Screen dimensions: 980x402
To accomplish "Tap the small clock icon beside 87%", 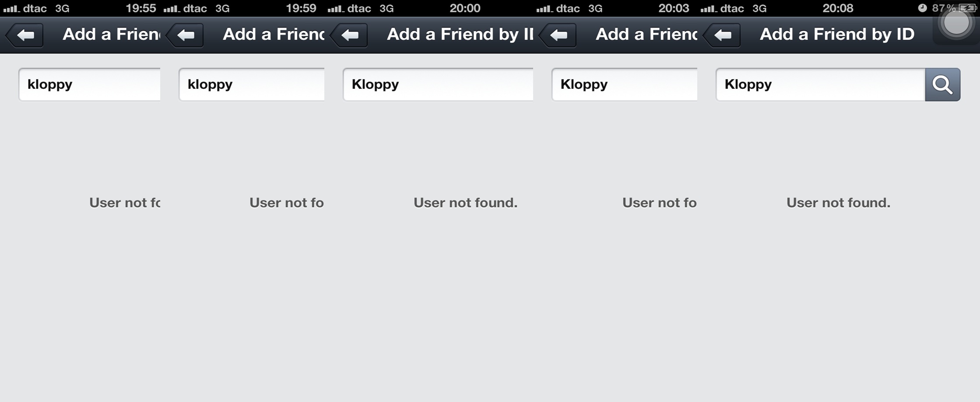I will [922, 8].
